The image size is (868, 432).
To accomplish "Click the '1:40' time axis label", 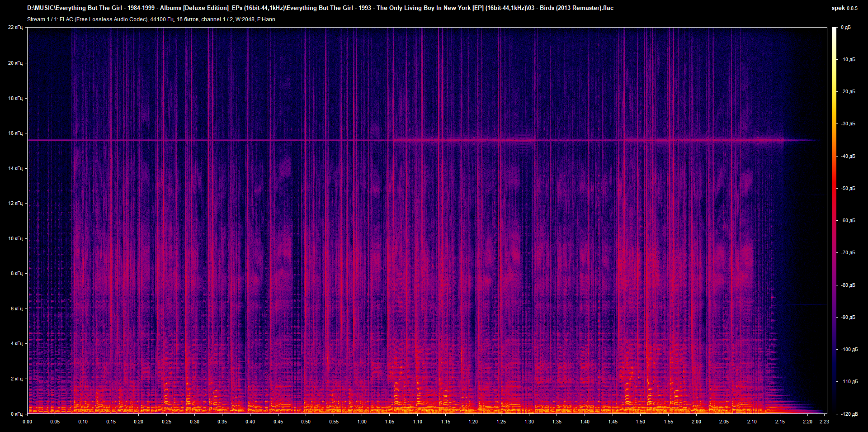I will [x=585, y=422].
